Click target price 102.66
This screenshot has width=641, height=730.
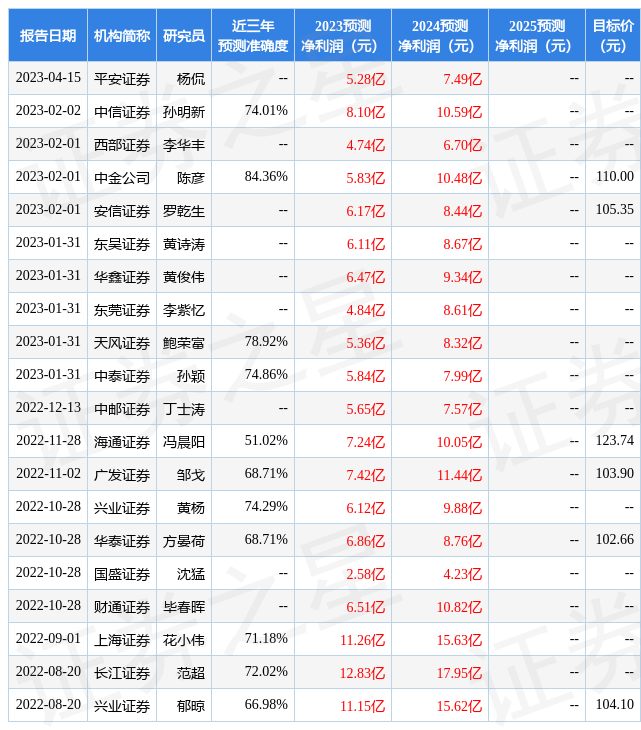point(615,539)
